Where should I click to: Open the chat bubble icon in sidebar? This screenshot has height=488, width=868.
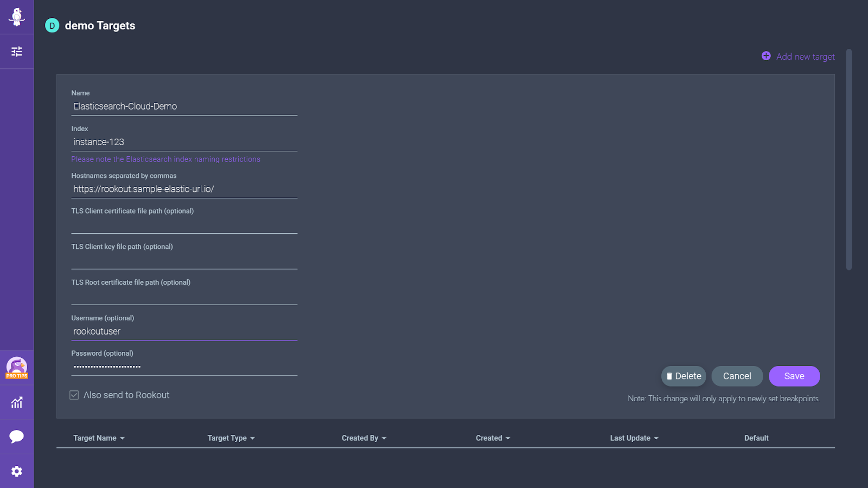pyautogui.click(x=17, y=436)
